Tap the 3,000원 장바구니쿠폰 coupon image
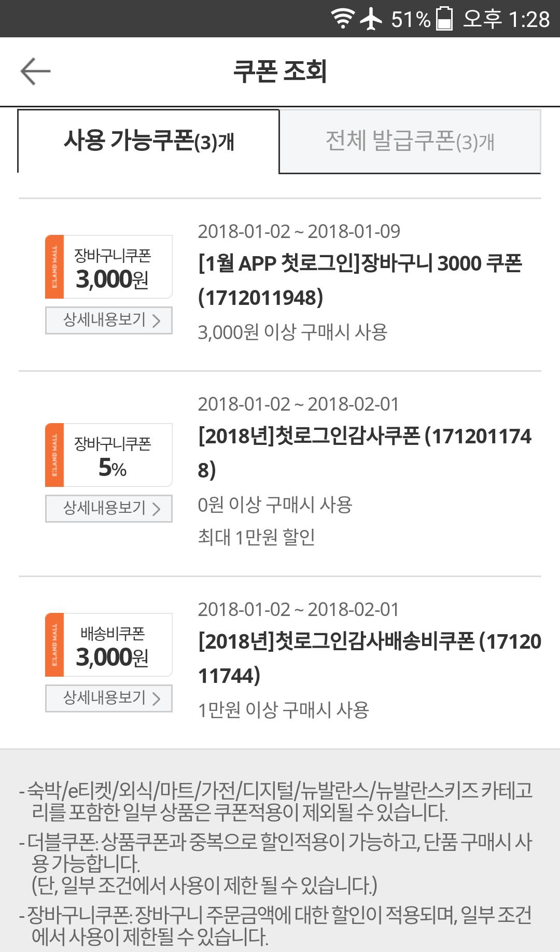Viewport: 560px width, 952px height. [109, 267]
